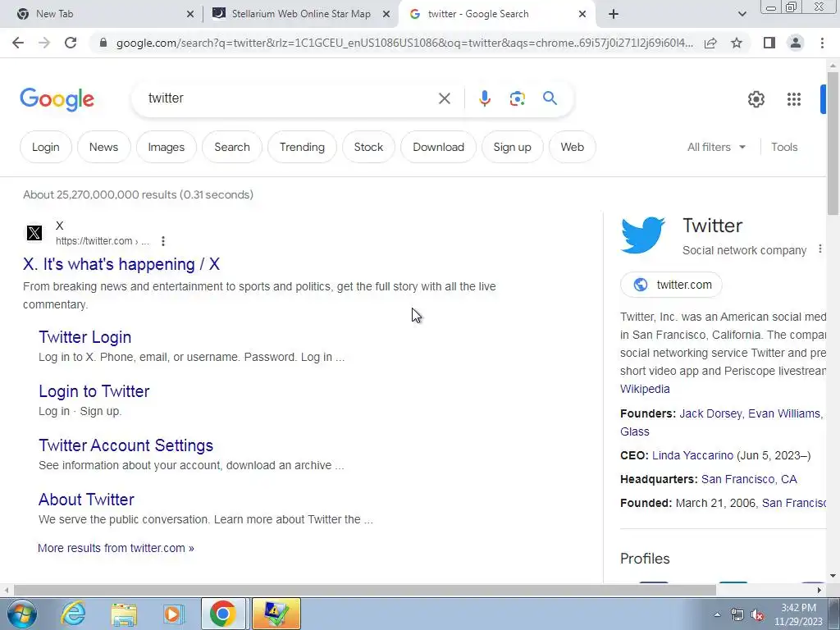The width and height of the screenshot is (840, 630).
Task: Submit search with magnifier icon
Action: point(550,98)
